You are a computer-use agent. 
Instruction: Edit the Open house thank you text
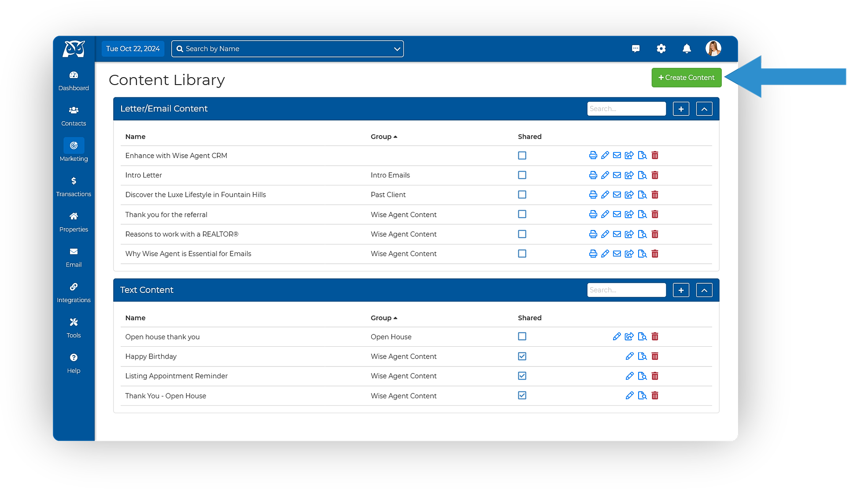(x=617, y=337)
